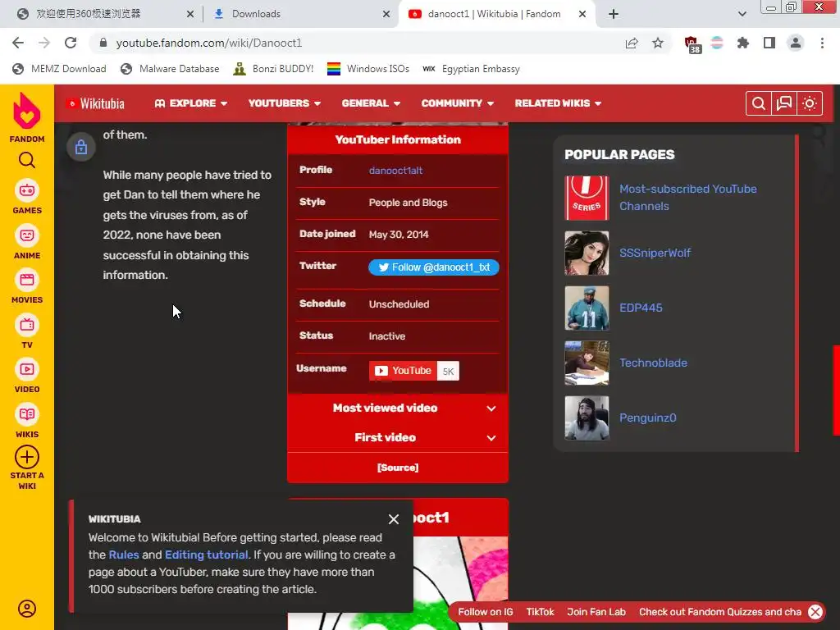840x630 pixels.
Task: Open MEMZ Download bookmark
Action: 59,69
